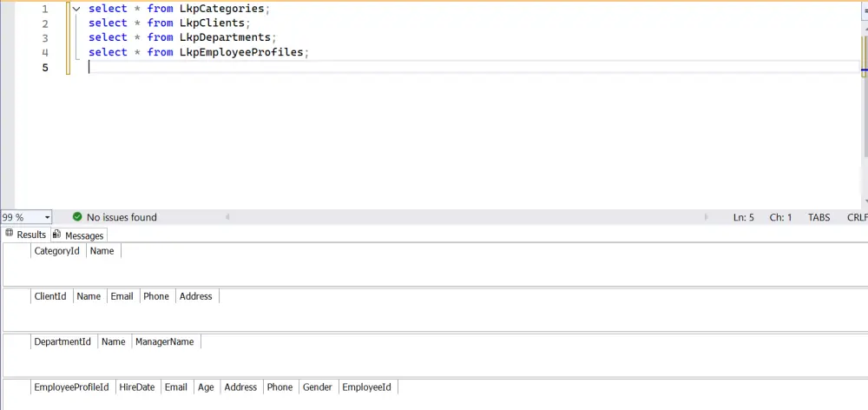The height and width of the screenshot is (410, 868).
Task: Select the Name header beside CategoryId
Action: (x=102, y=251)
